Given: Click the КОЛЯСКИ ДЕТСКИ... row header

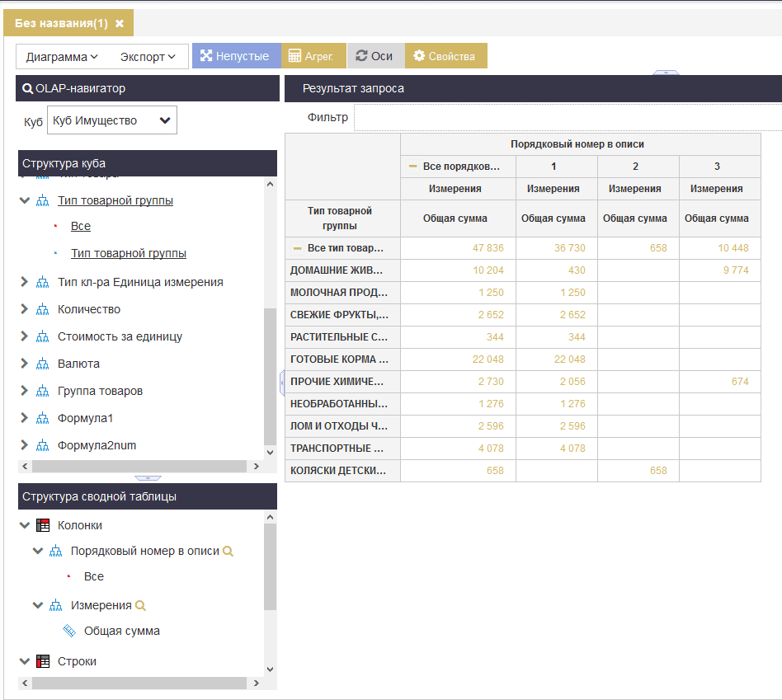Looking at the screenshot, I should [342, 471].
